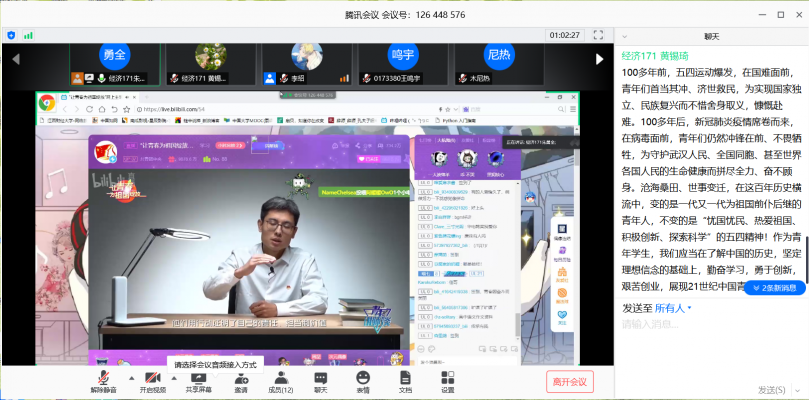This screenshot has height=400, width=809.
Task: Click the green microphone on the 勇全 tile
Action: tap(101, 78)
